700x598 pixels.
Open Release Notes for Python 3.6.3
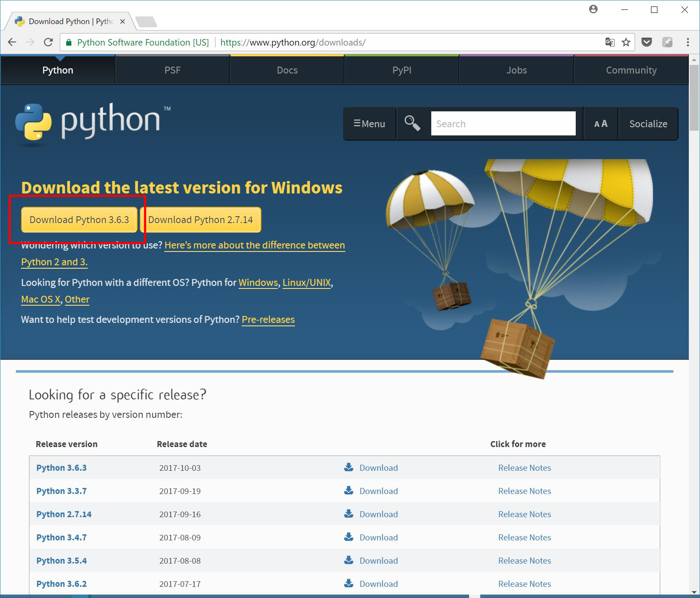[x=525, y=468]
